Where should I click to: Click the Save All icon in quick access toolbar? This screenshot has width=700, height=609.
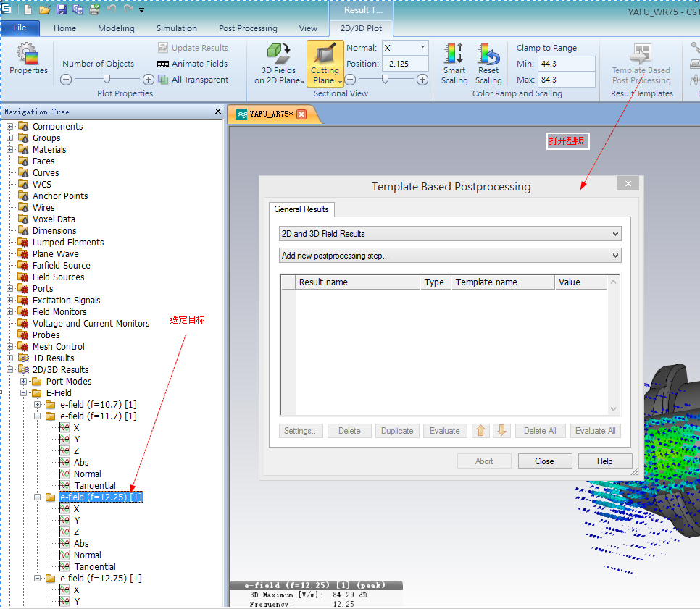[78, 9]
